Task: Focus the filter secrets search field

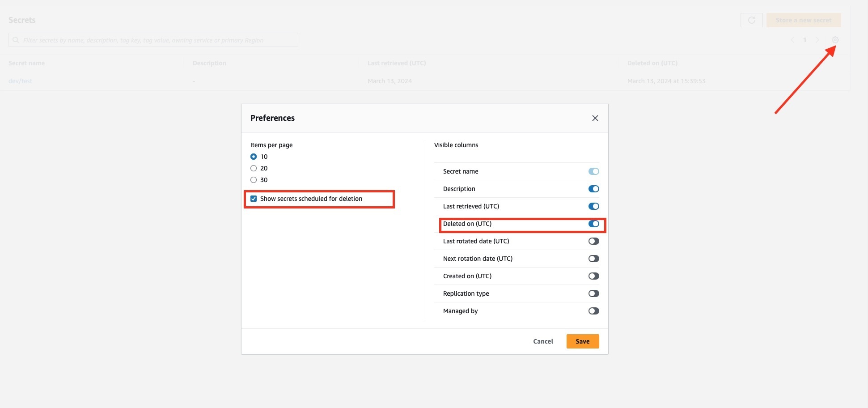Action: coord(153,40)
